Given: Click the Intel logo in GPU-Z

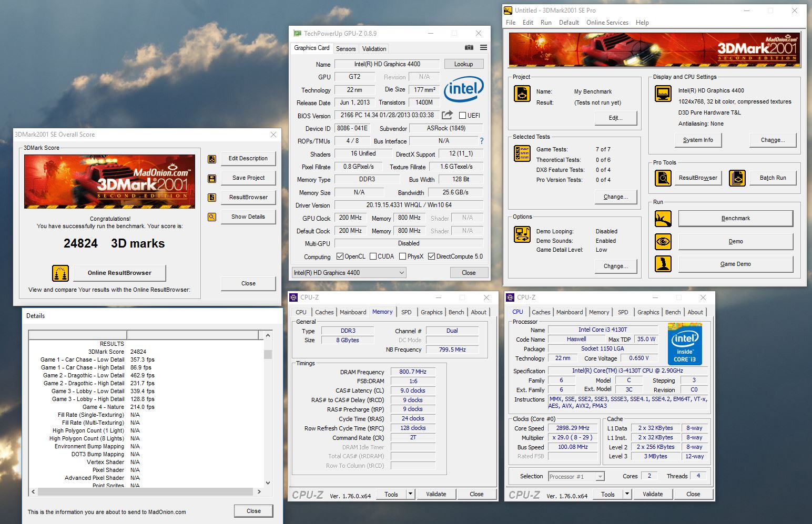Looking at the screenshot, I should 463,89.
